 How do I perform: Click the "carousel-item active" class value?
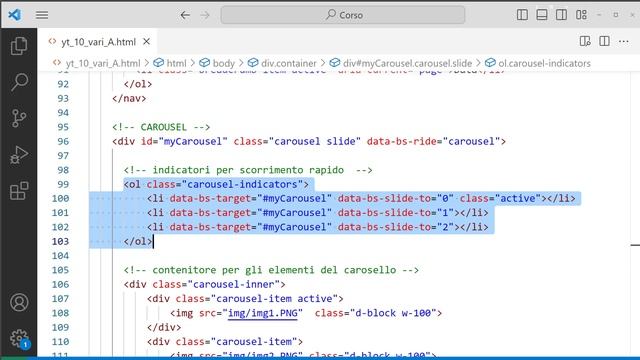point(274,298)
